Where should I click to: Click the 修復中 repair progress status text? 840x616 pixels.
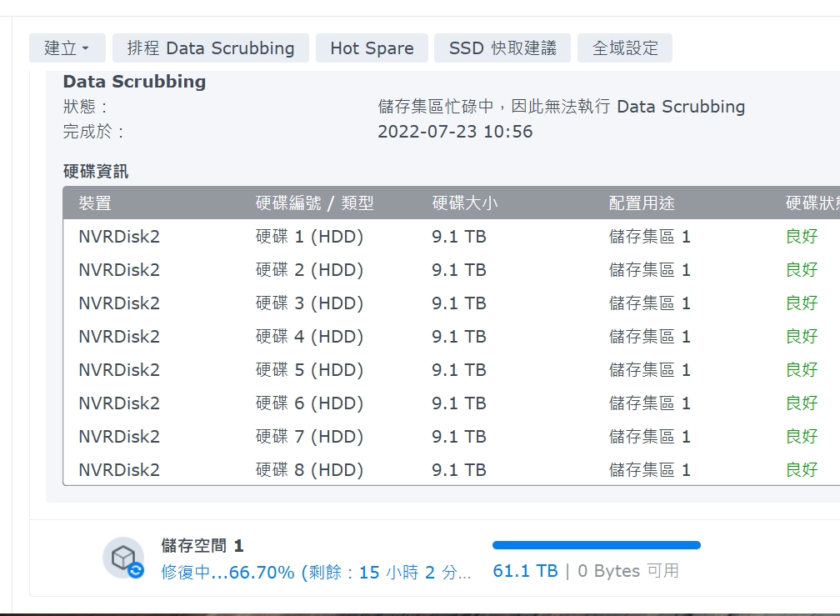(315, 572)
